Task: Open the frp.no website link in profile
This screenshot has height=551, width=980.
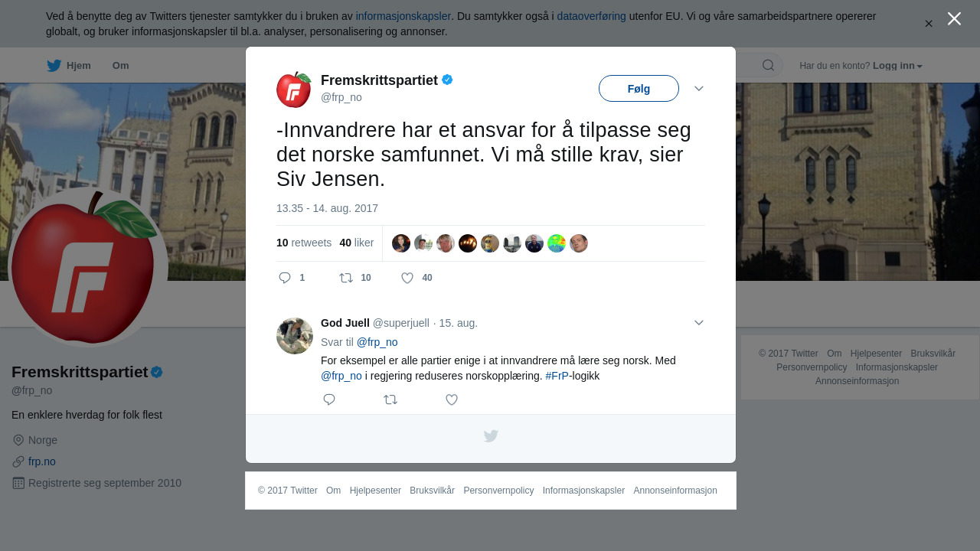Action: [x=42, y=461]
